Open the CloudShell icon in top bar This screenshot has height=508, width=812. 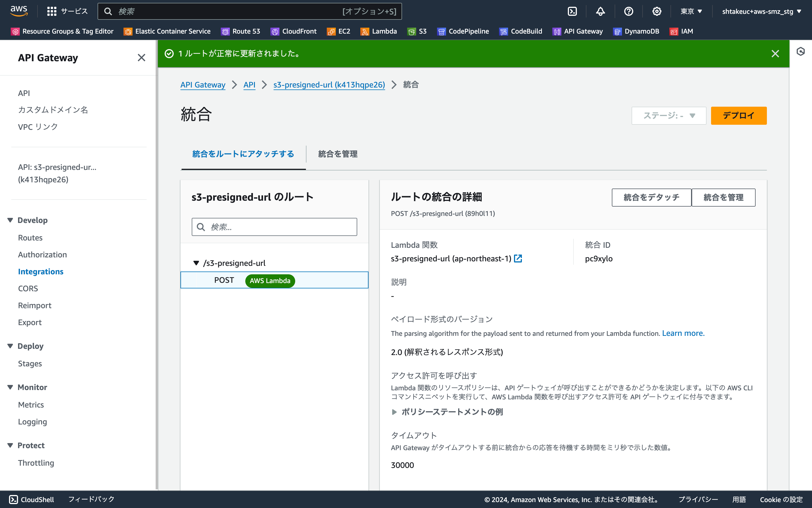[572, 11]
